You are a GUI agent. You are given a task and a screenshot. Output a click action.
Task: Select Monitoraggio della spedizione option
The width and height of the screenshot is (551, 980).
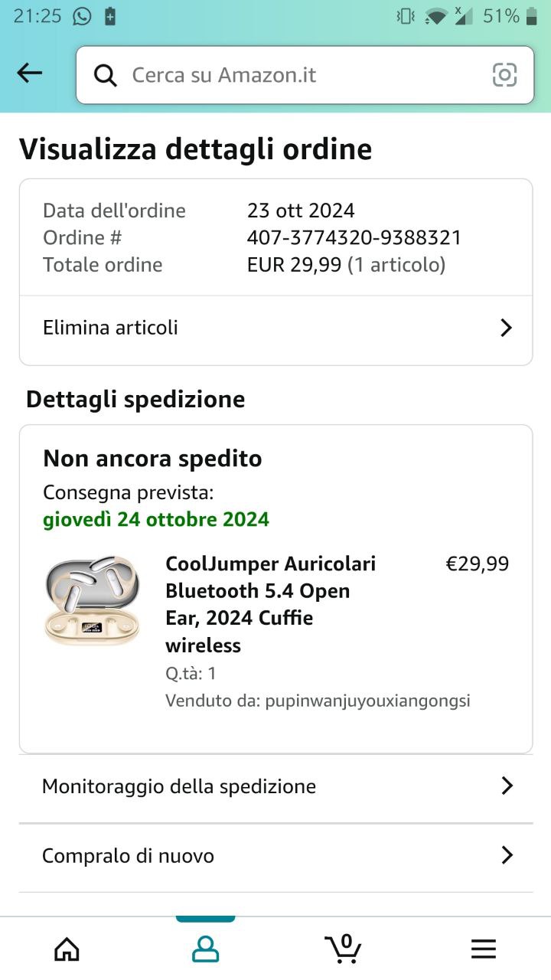pyautogui.click(x=230, y=786)
